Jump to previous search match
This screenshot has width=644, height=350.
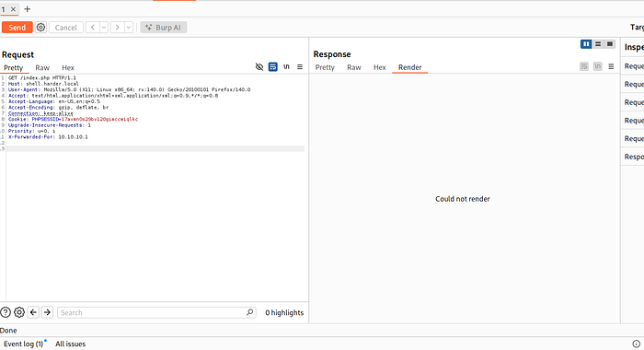tap(33, 312)
